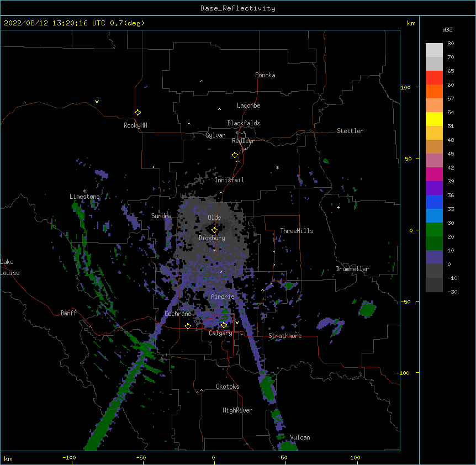Click the asterisk marker above Limestone label
This screenshot has height=465, width=476.
85,191
